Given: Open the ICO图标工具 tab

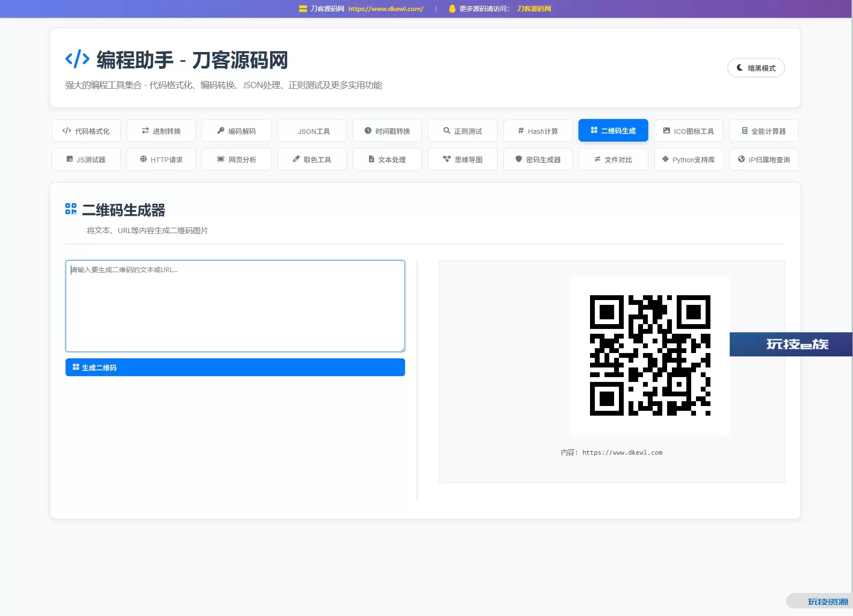Looking at the screenshot, I should point(688,131).
